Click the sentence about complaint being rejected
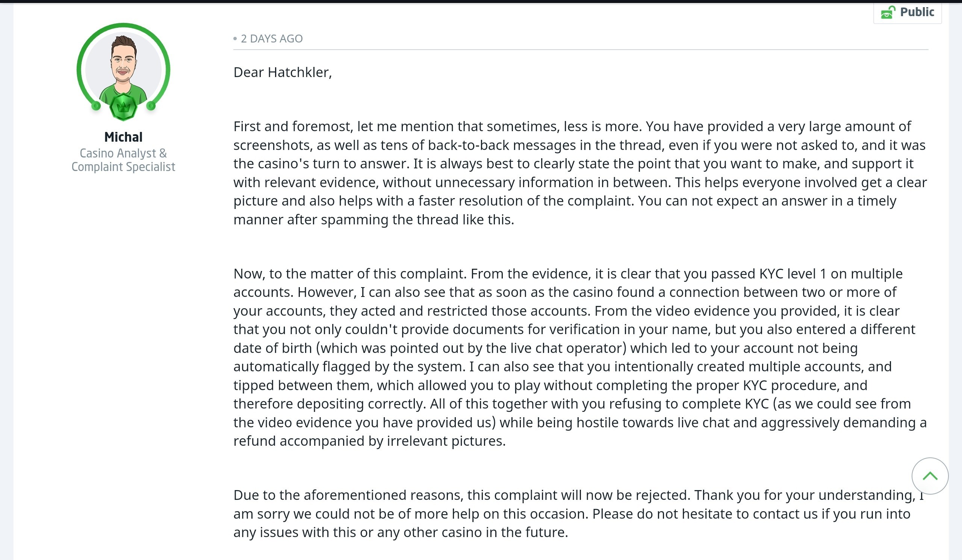Viewport: 962px width, 560px height. pos(462,495)
